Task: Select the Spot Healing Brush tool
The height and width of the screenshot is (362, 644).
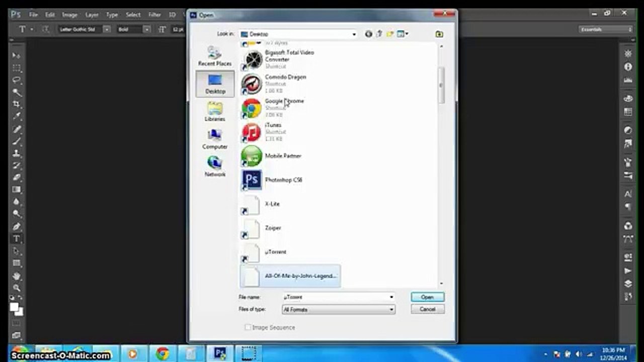Action: [17, 129]
